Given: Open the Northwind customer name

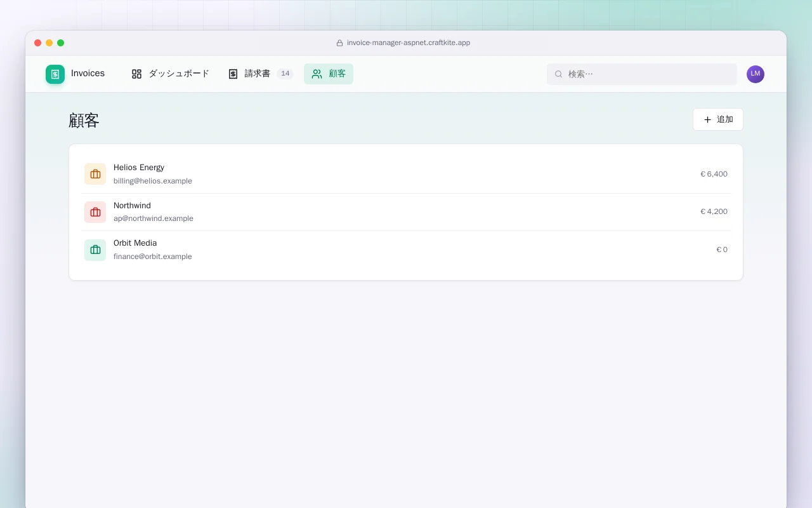Looking at the screenshot, I should point(132,206).
